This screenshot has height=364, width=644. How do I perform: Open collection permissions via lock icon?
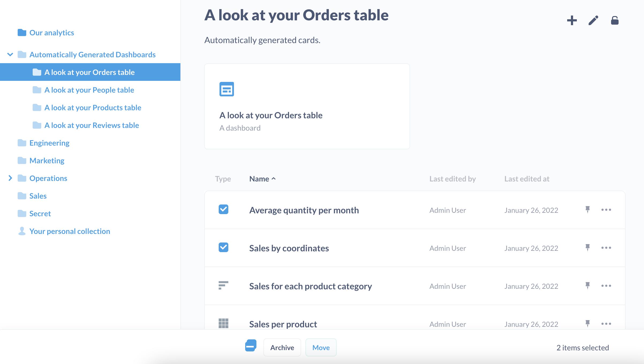click(x=615, y=20)
